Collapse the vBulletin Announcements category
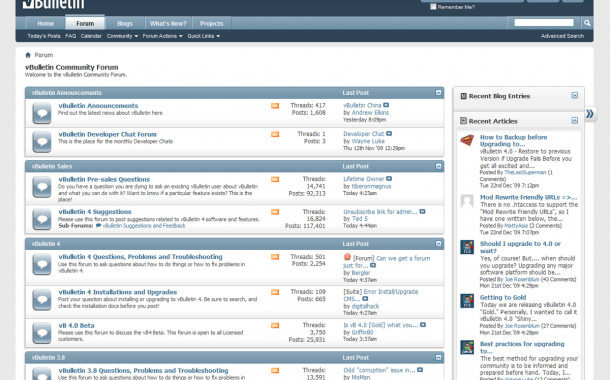Screen dimensions: 610x380 click(x=438, y=93)
